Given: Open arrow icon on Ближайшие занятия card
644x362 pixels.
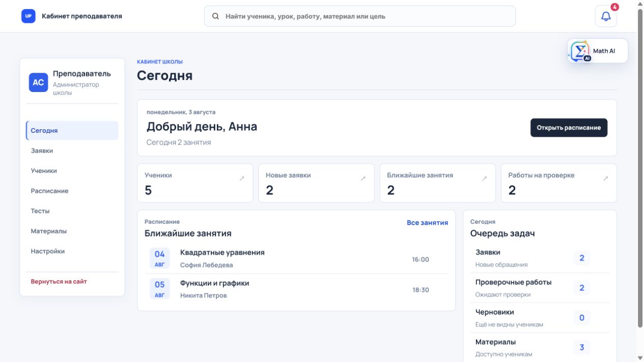Looking at the screenshot, I should pos(484,178).
